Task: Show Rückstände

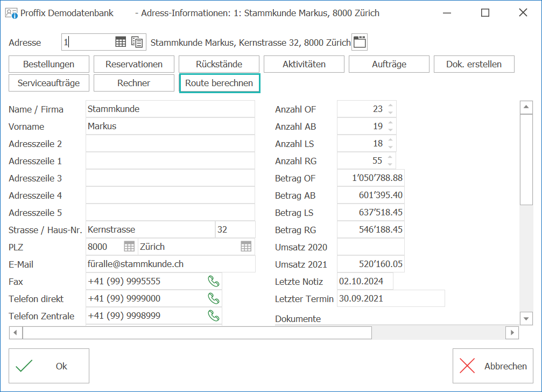Action: [x=219, y=64]
